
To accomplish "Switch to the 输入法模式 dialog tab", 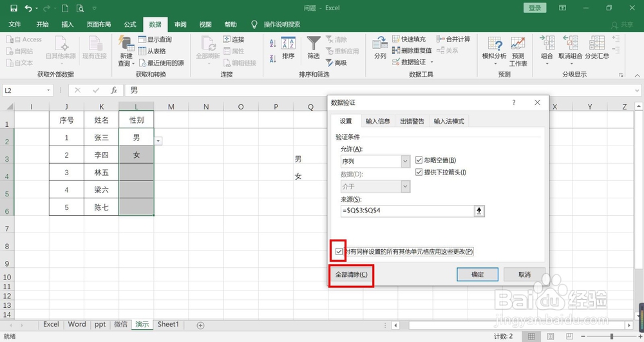I will tap(449, 121).
